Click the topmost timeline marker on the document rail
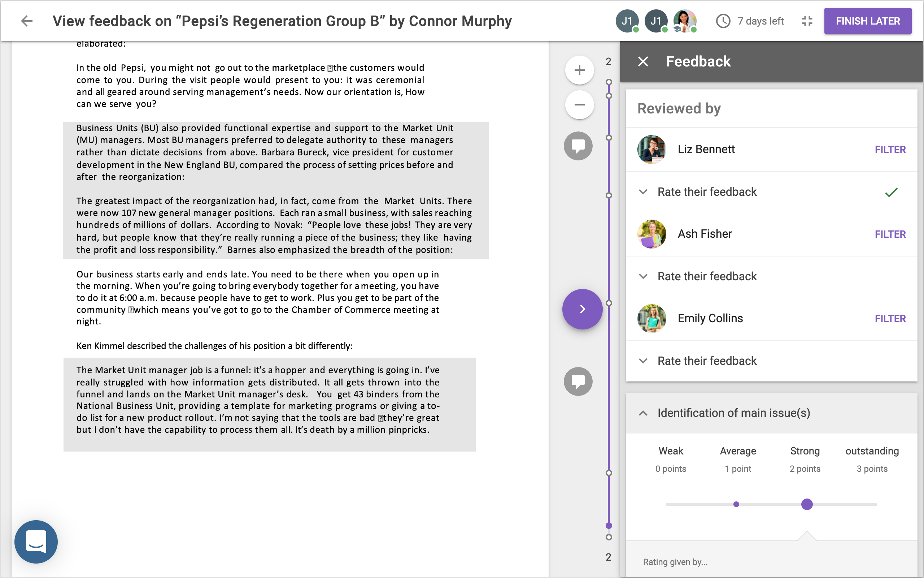Viewport: 924px width, 578px height. point(609,82)
